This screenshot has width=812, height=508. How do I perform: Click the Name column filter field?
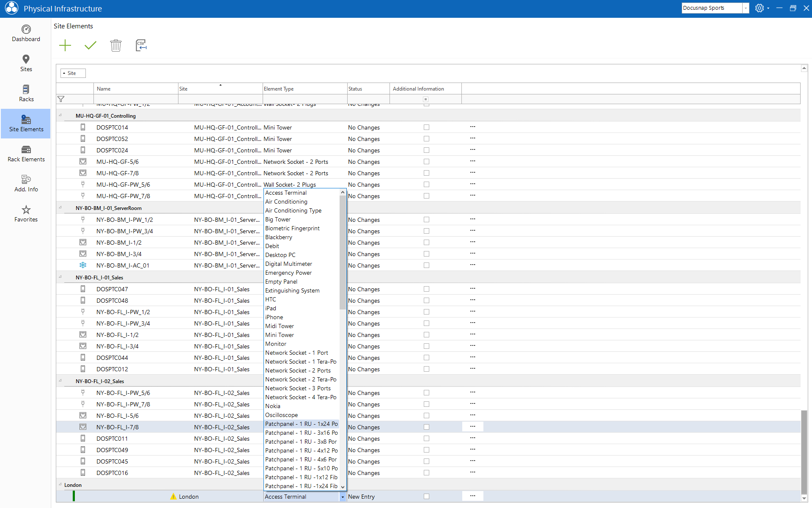point(136,99)
